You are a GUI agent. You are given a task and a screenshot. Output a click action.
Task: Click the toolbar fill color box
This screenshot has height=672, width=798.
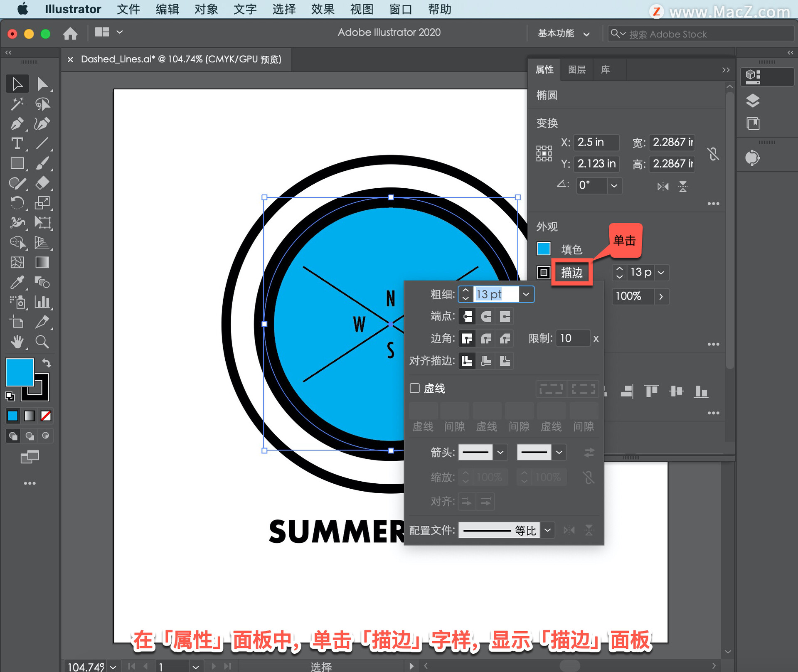tap(20, 372)
